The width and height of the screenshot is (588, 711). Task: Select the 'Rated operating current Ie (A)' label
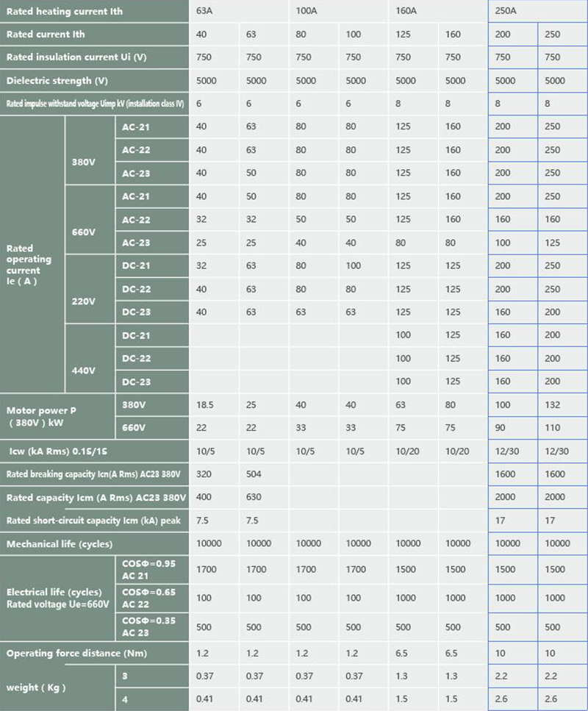tap(33, 265)
